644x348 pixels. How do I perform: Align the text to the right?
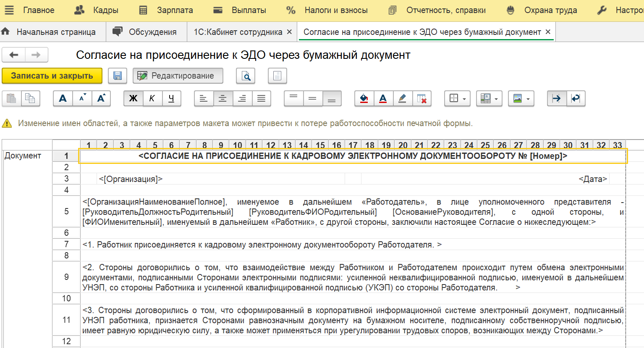pos(242,98)
